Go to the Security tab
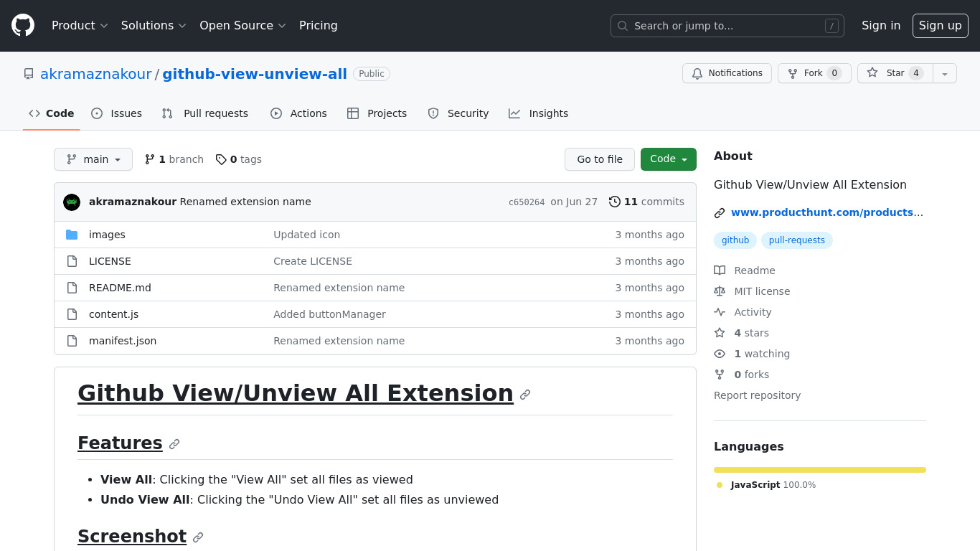 (x=458, y=113)
